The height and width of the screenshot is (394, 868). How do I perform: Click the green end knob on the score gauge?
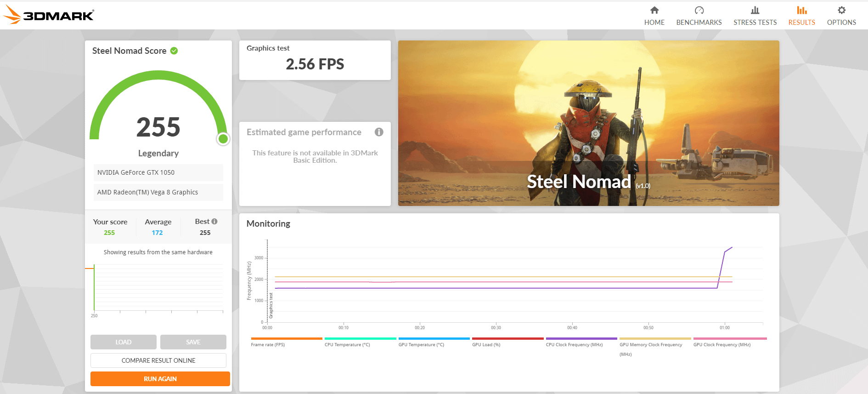[x=223, y=138]
